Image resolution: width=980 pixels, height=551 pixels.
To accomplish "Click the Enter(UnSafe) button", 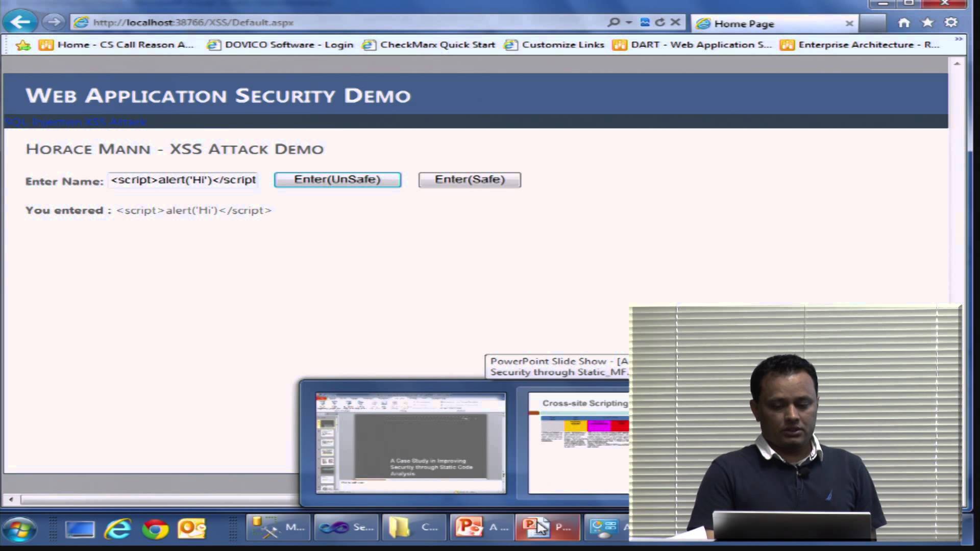I will pyautogui.click(x=337, y=180).
